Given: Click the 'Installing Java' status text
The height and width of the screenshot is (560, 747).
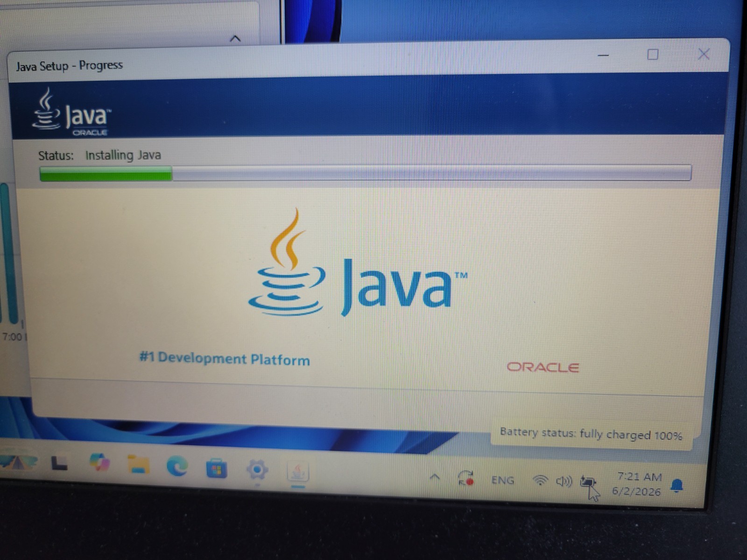Looking at the screenshot, I should point(123,155).
